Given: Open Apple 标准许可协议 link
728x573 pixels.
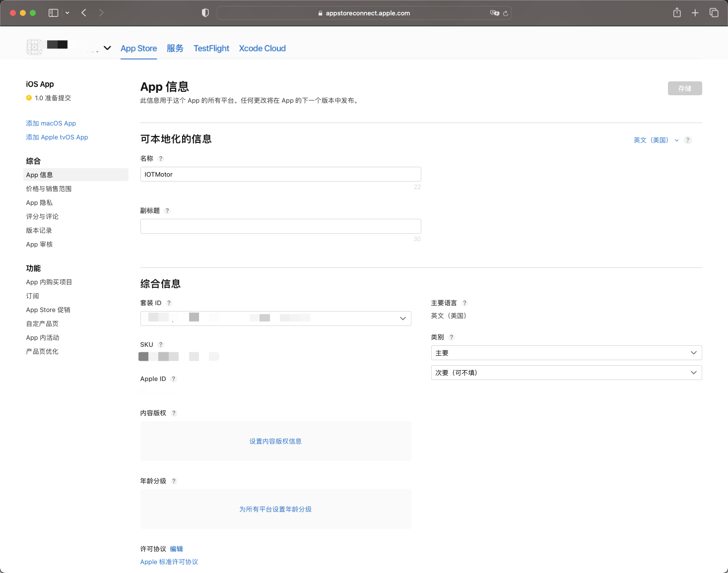Looking at the screenshot, I should pyautogui.click(x=169, y=562).
